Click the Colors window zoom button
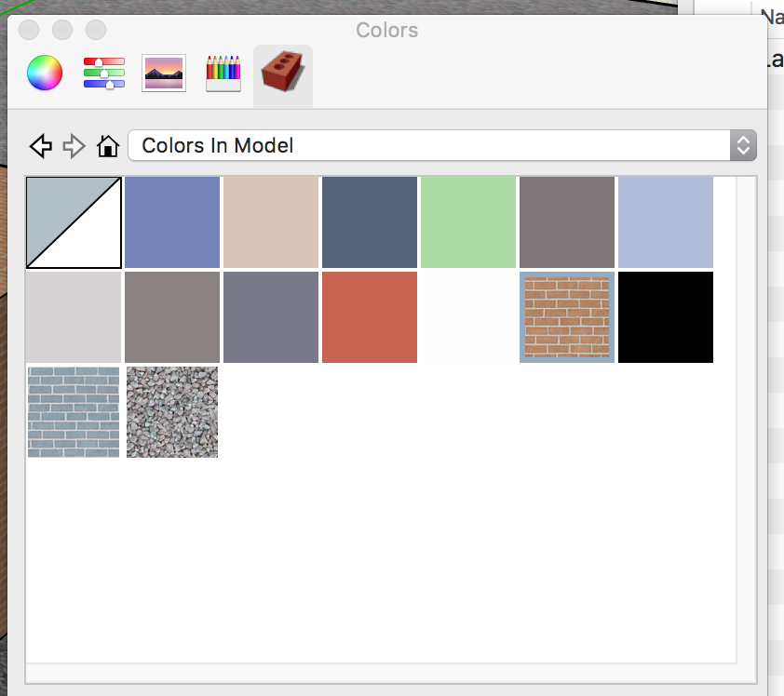The height and width of the screenshot is (696, 784). (96, 30)
